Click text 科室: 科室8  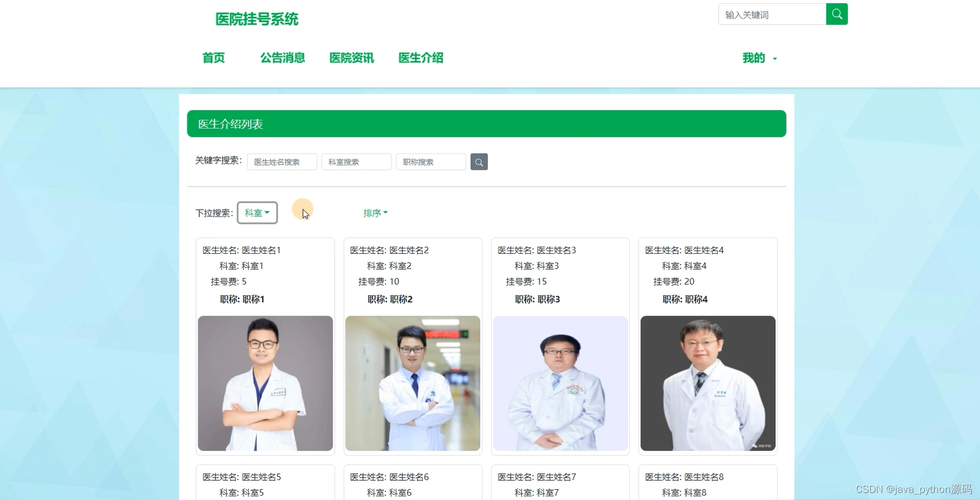[x=684, y=492]
